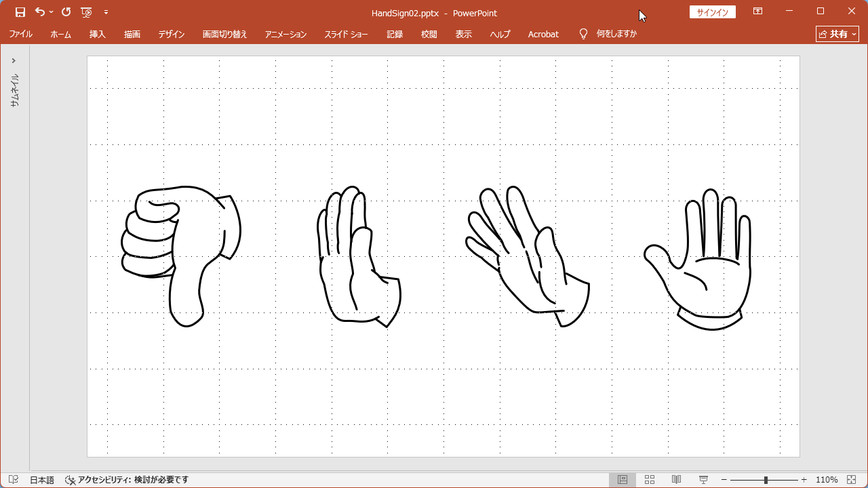Switch to the アニメーション ribbon tab
868x488 pixels.
click(x=285, y=34)
